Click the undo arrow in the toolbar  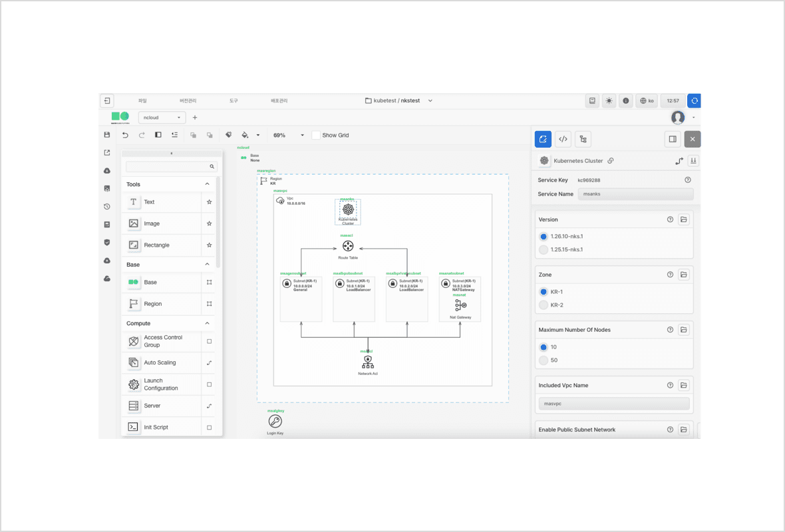click(x=125, y=135)
